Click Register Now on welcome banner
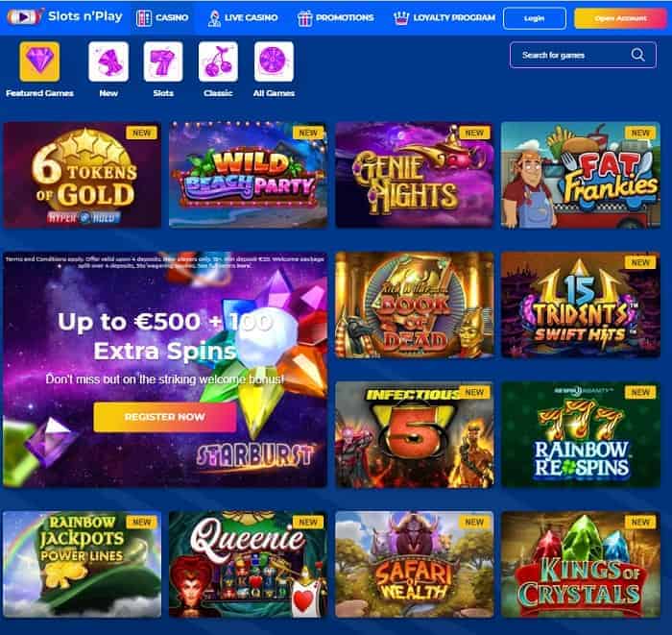This screenshot has width=672, height=635. point(164,417)
